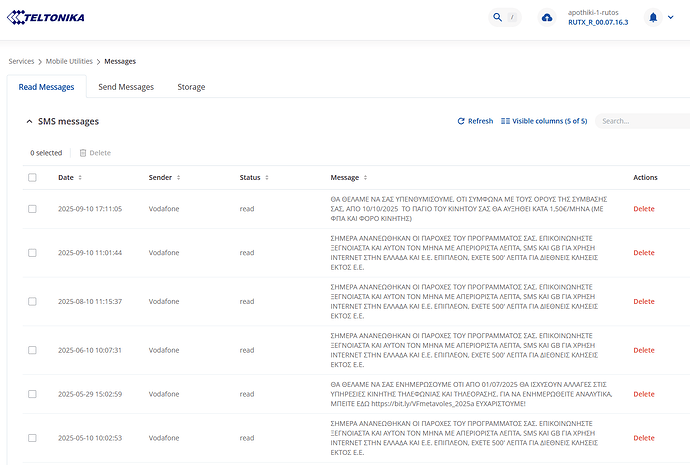Toggle the select-all checkbox in table header

coord(33,178)
